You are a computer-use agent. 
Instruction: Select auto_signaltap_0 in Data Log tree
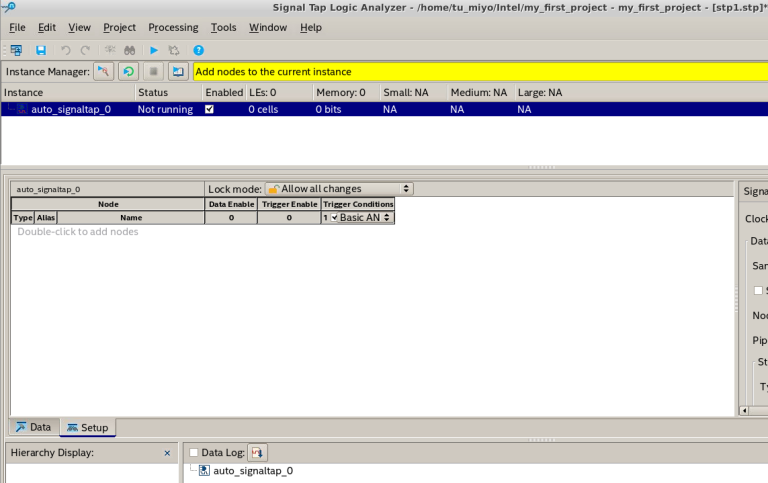[x=252, y=470]
